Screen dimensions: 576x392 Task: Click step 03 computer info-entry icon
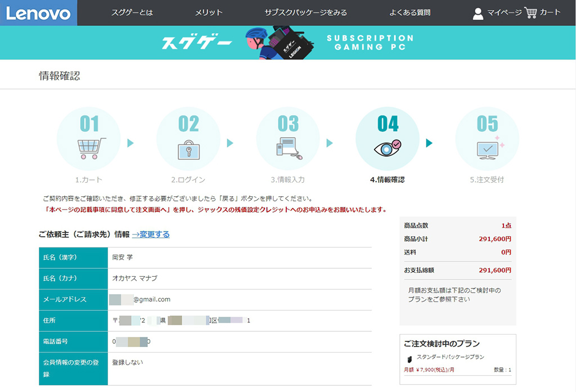click(x=289, y=148)
